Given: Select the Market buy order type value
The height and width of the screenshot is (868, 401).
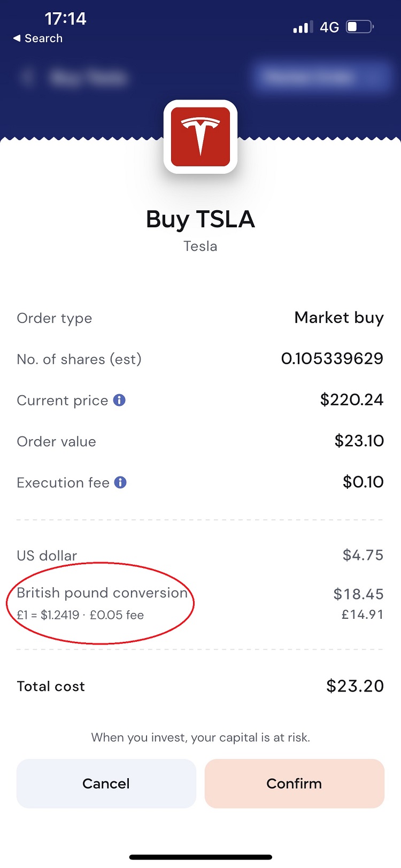Looking at the screenshot, I should coord(339,318).
